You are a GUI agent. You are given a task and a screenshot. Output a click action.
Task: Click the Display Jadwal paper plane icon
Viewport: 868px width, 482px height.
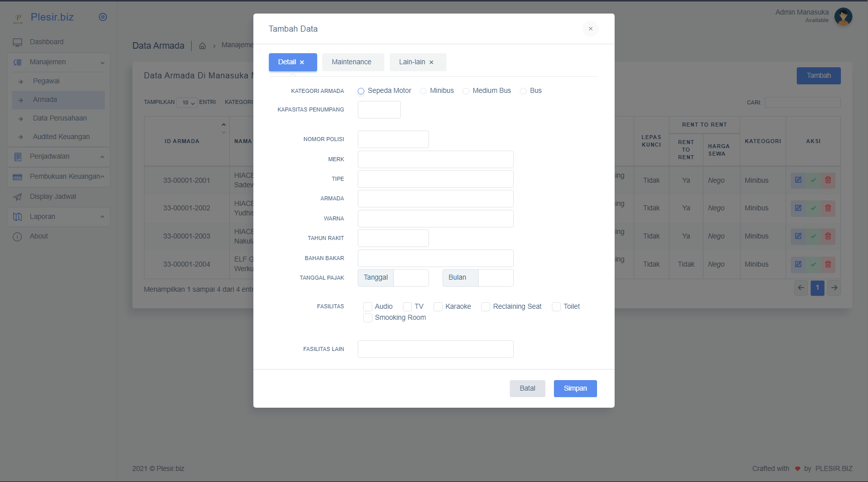click(18, 196)
